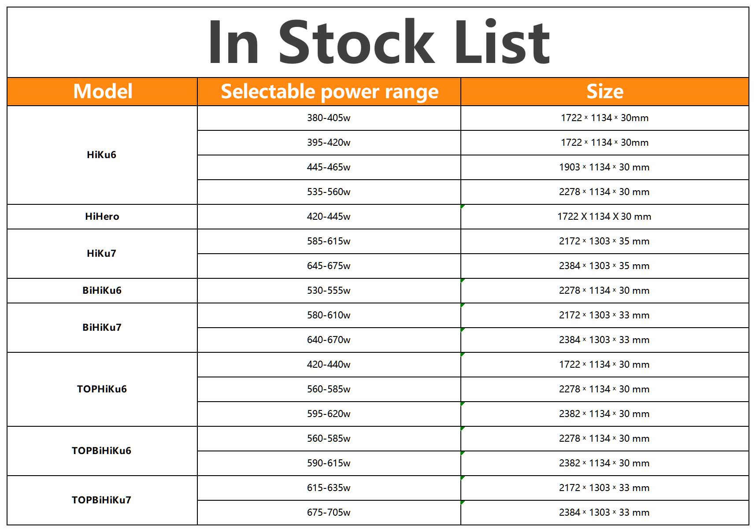The height and width of the screenshot is (532, 756).
Task: Click the 420-445w power range cell
Action: click(329, 216)
